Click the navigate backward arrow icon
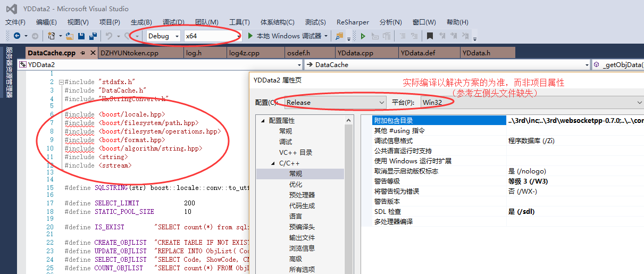644x274 pixels. (17, 36)
